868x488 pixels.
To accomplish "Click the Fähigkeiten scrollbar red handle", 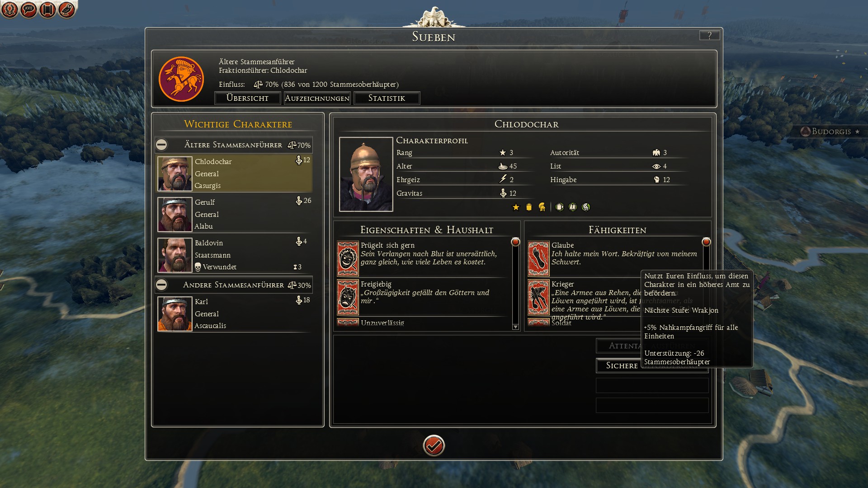I will [x=706, y=242].
